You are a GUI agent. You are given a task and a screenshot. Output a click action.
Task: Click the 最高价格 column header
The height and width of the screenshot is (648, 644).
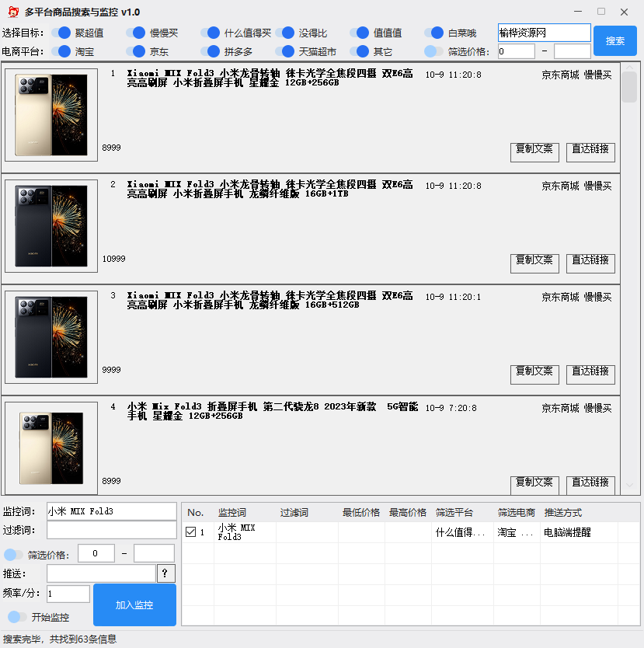[408, 513]
